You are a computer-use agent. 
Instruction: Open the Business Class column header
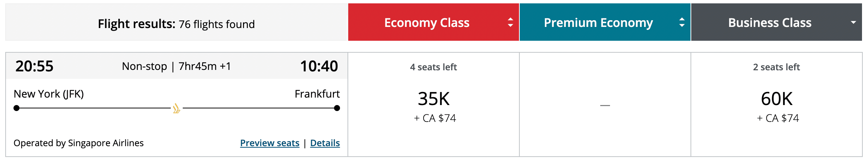770,23
